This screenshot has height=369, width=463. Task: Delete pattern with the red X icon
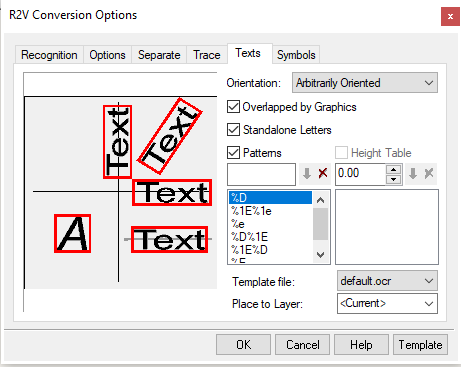click(x=323, y=174)
